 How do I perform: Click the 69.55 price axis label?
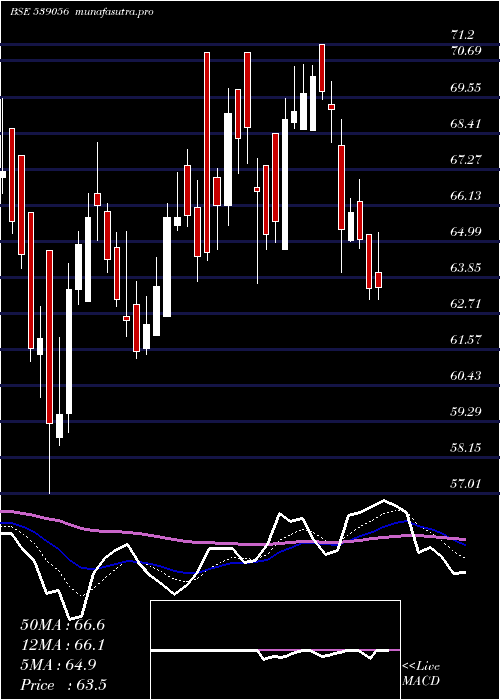click(466, 88)
